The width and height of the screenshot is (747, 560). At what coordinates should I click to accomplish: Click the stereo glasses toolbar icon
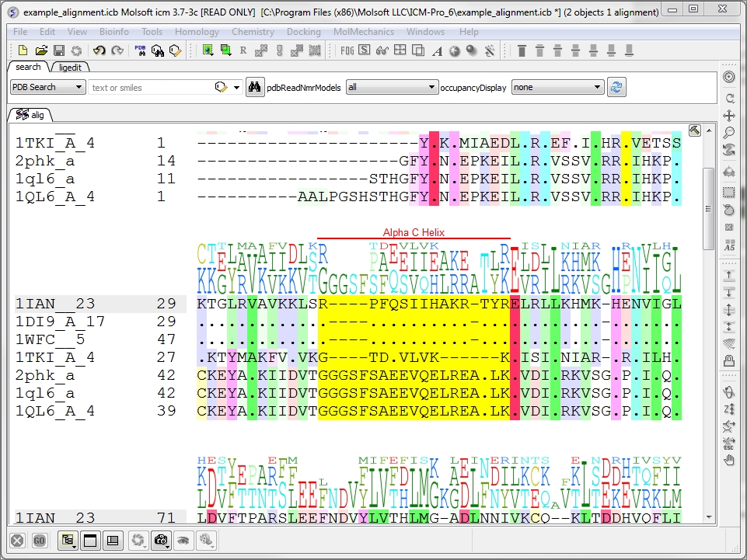pyautogui.click(x=382, y=50)
